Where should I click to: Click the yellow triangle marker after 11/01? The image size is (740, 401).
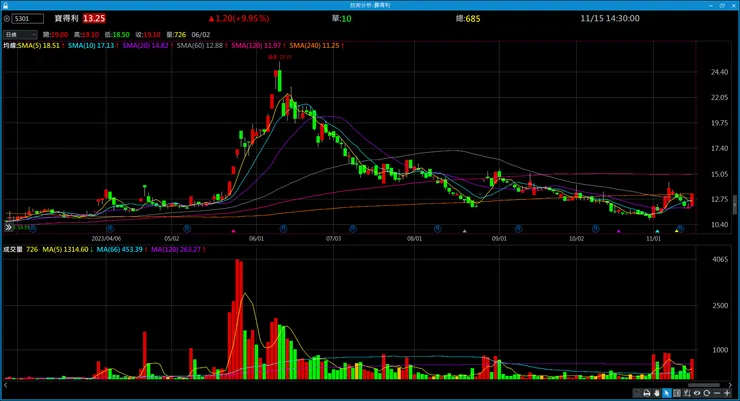[x=676, y=231]
